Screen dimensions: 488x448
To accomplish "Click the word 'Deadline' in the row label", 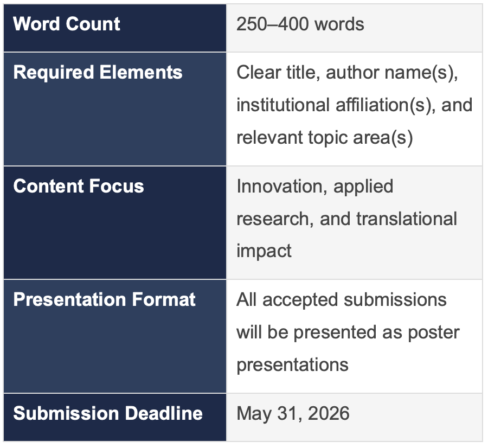I will (x=164, y=413).
